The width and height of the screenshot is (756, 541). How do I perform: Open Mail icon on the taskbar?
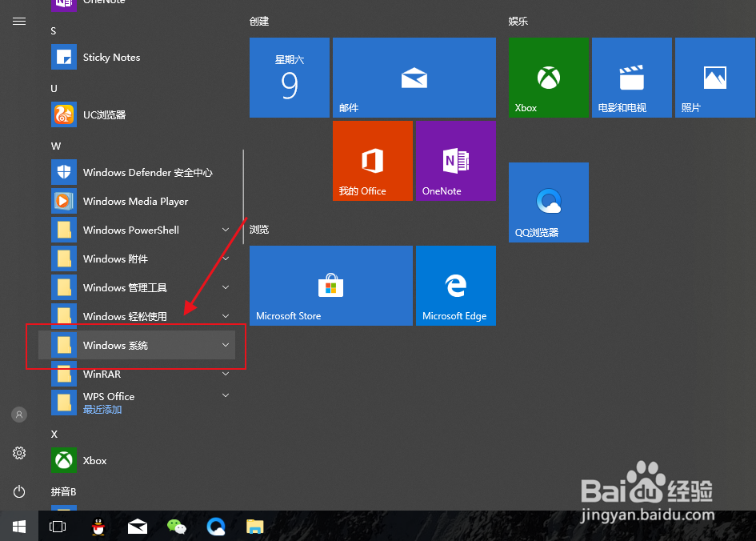click(138, 527)
